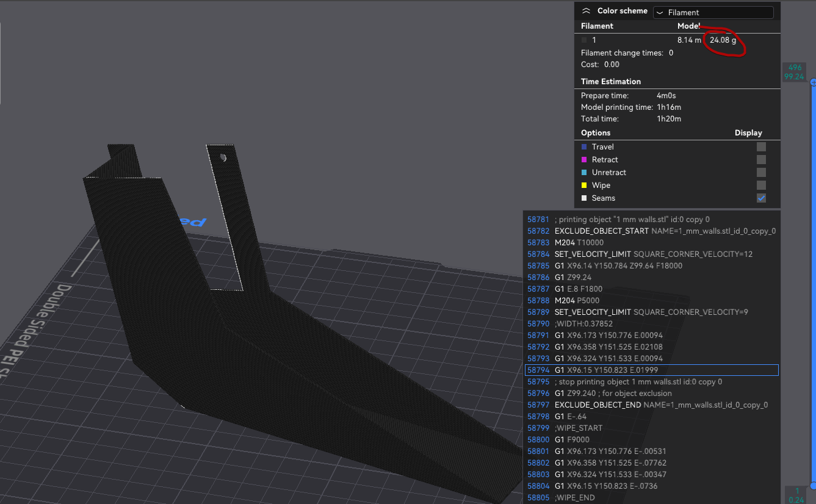This screenshot has height=504, width=816.
Task: Enable the Travel display checkbox
Action: coord(761,146)
